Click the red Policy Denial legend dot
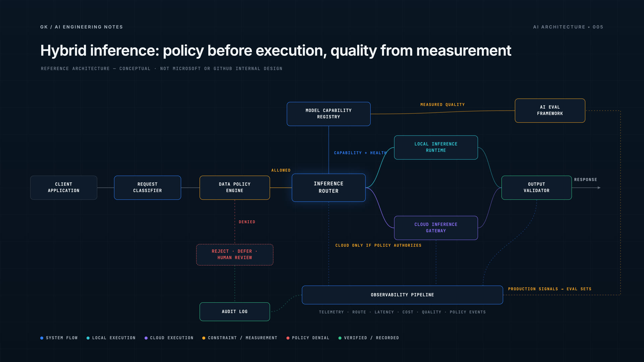The height and width of the screenshot is (362, 644). (288, 338)
